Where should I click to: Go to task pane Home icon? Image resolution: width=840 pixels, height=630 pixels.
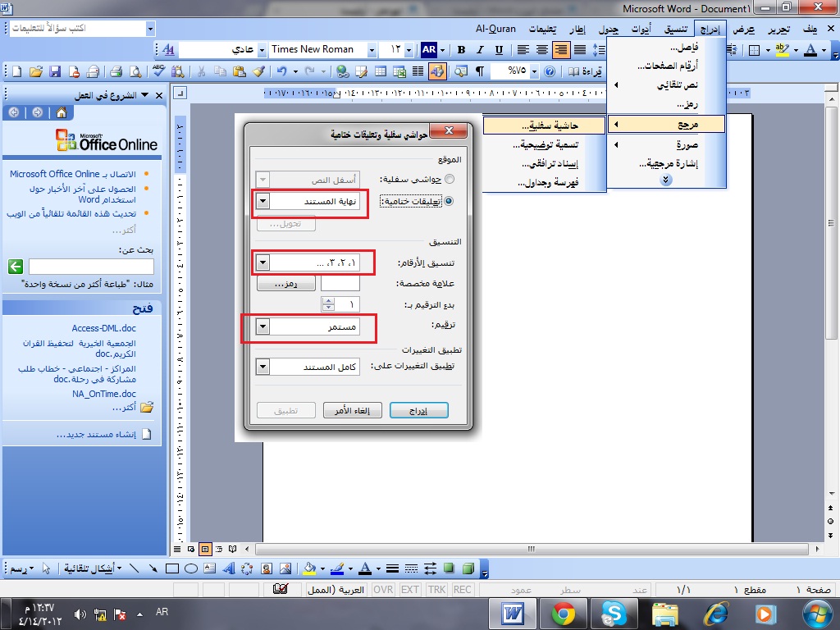[62, 112]
